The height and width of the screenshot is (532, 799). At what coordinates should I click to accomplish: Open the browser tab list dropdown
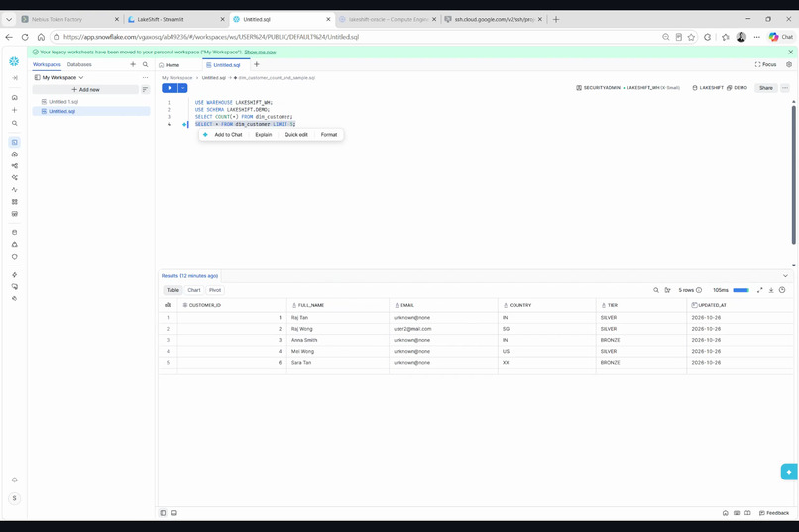tap(9, 20)
